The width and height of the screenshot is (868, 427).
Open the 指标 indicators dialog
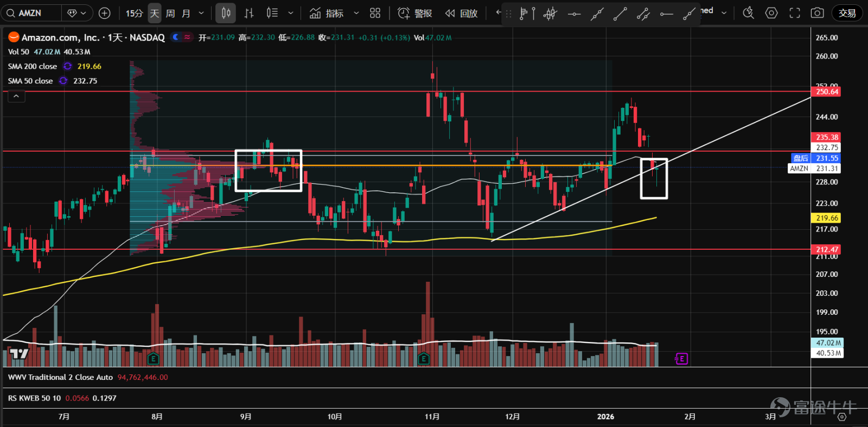click(x=327, y=13)
